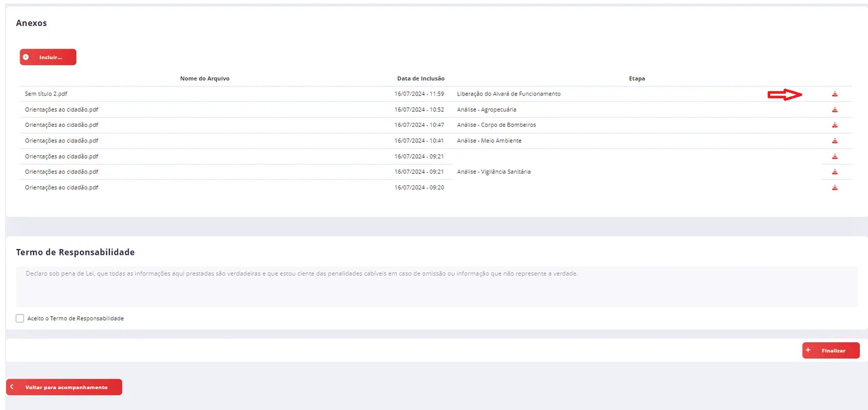
Task: Download the Corpo de Bombeiros attachment
Action: pyautogui.click(x=834, y=125)
